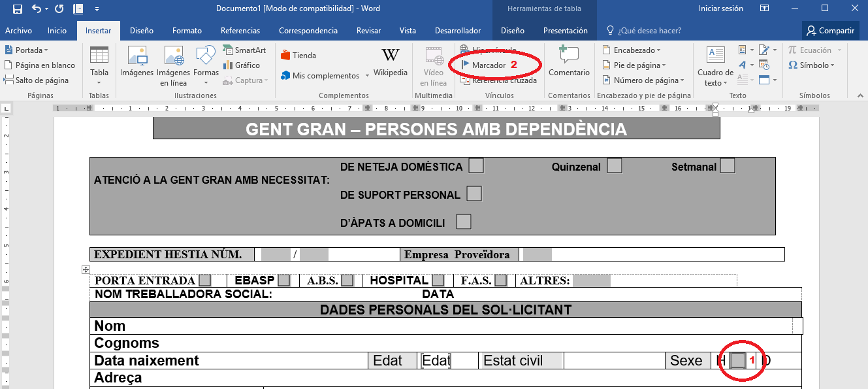
Task: Insert SmartArt graphic
Action: click(244, 50)
